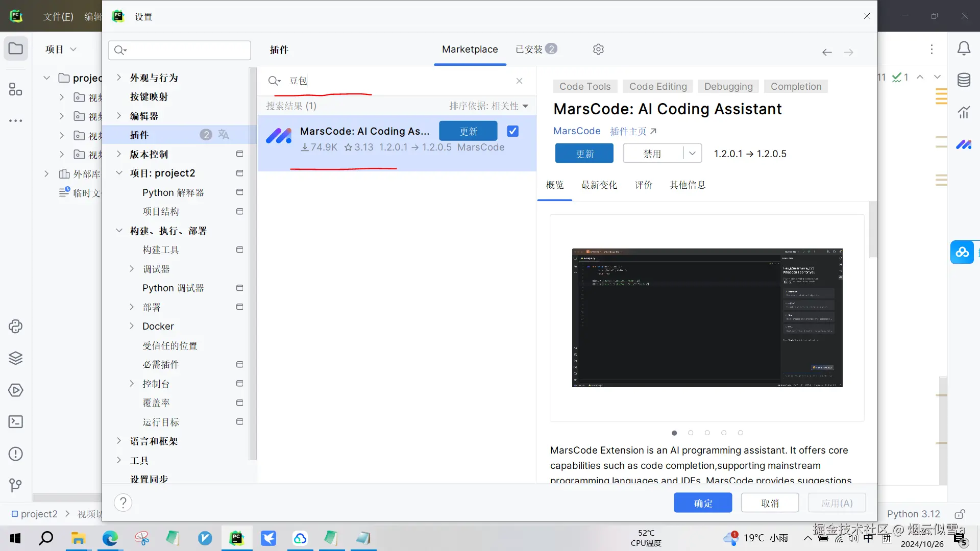This screenshot has width=980, height=551.
Task: Click the help question mark button
Action: tap(123, 503)
